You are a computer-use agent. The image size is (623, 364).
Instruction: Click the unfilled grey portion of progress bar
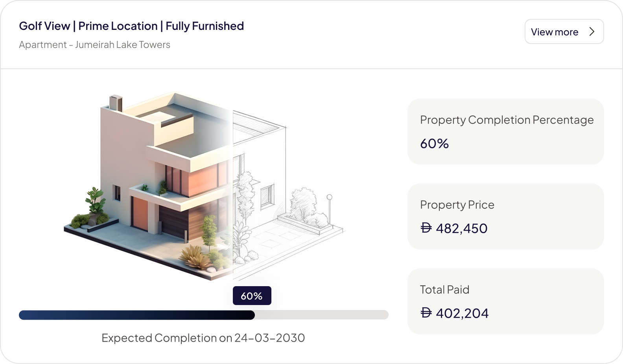[x=321, y=315]
